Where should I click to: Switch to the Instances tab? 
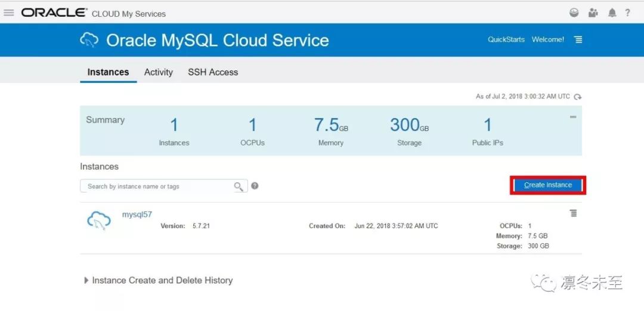point(108,72)
